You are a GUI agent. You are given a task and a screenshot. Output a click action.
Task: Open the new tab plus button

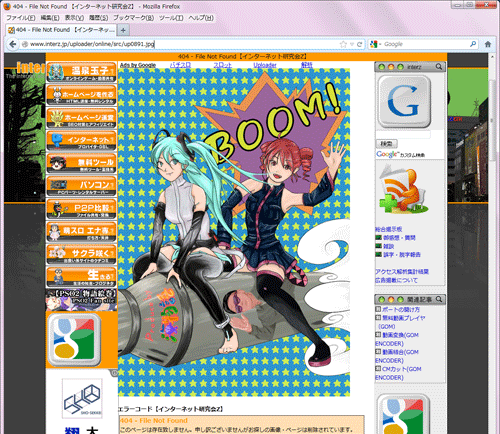[123, 30]
